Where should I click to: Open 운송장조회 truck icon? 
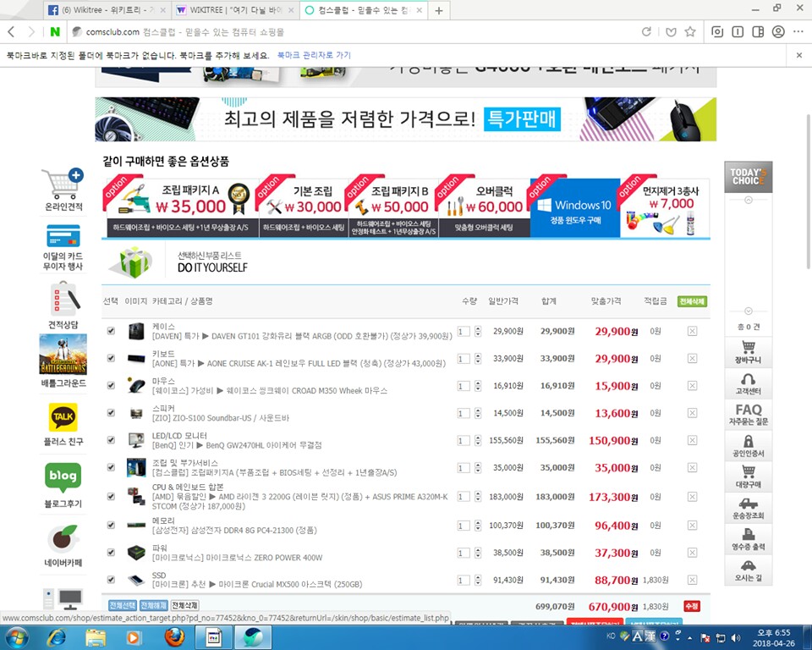click(749, 508)
